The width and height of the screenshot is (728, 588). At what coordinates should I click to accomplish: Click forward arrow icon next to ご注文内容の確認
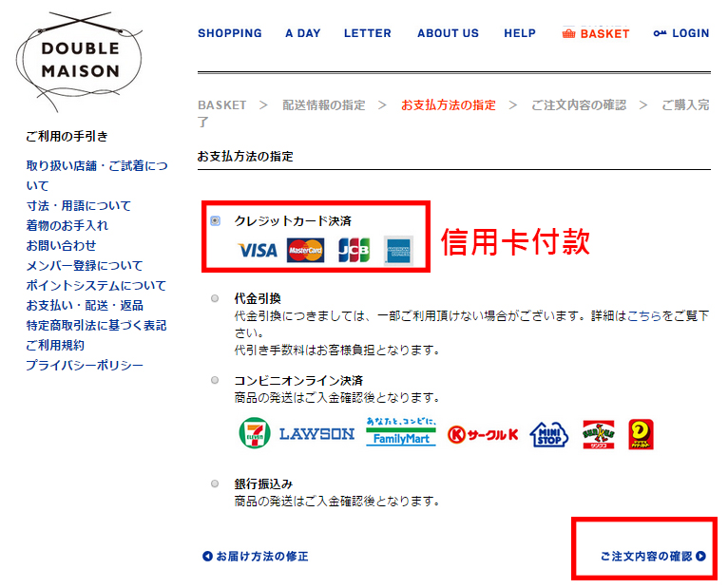[x=701, y=556]
